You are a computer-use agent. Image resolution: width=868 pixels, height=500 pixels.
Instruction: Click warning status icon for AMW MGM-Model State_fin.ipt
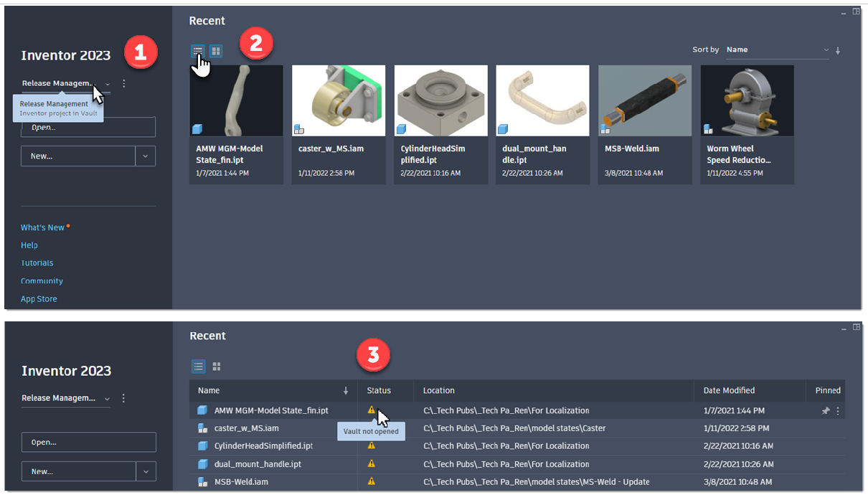tap(372, 410)
